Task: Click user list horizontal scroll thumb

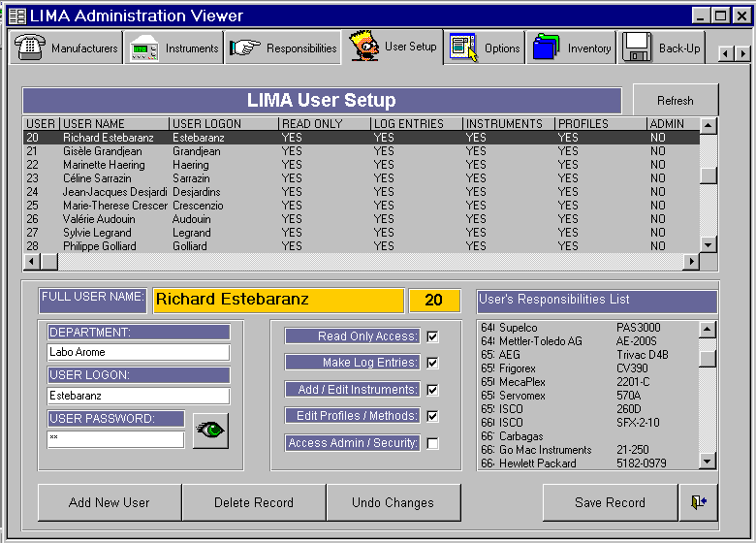Action: [49, 262]
